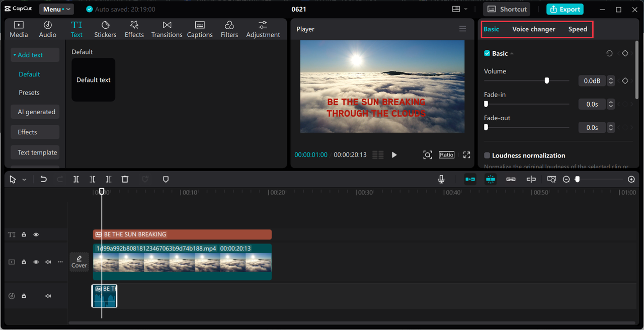Screen dimensions: 644x330
Task: Lock the audio track
Action: tap(24, 296)
